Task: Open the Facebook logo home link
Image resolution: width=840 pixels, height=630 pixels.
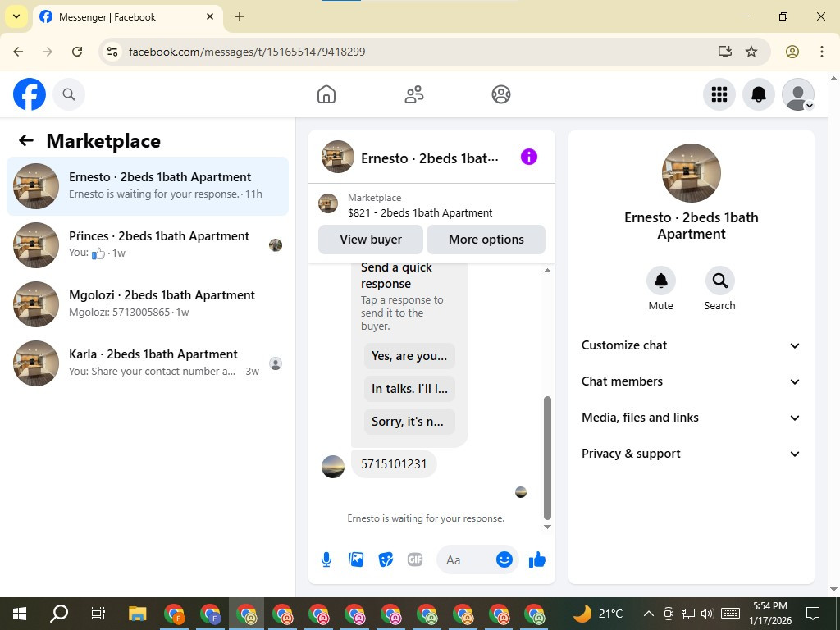Action: (30, 94)
